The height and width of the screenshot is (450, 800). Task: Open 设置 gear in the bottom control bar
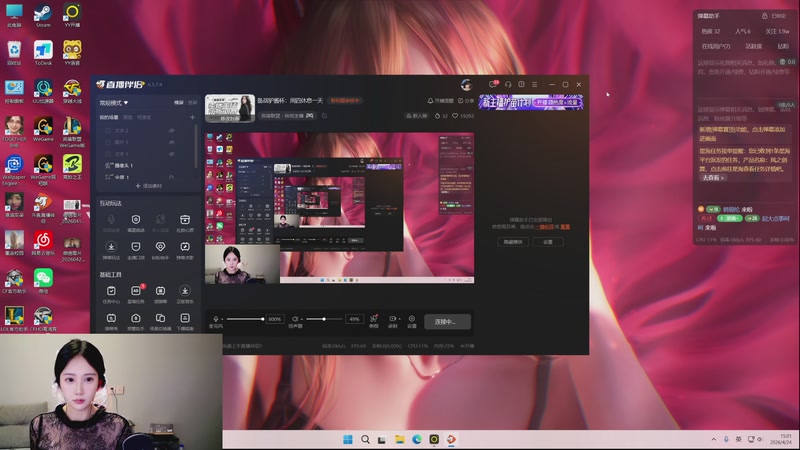pos(412,319)
